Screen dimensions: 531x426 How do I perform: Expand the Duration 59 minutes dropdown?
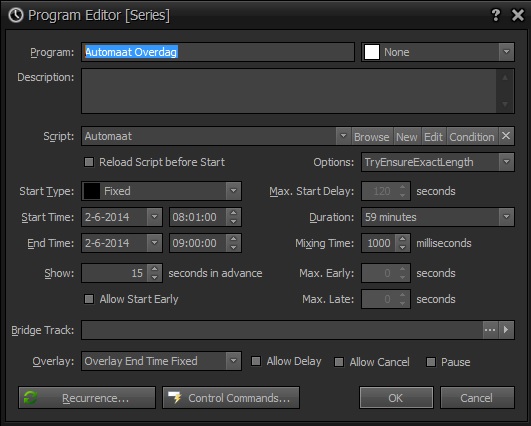[506, 217]
